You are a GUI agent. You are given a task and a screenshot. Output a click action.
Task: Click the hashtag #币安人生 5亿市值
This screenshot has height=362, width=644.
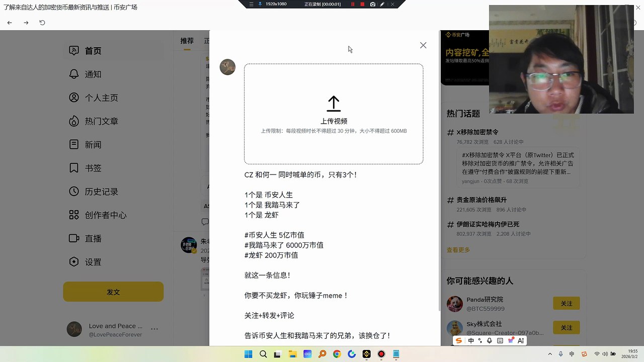point(274,235)
